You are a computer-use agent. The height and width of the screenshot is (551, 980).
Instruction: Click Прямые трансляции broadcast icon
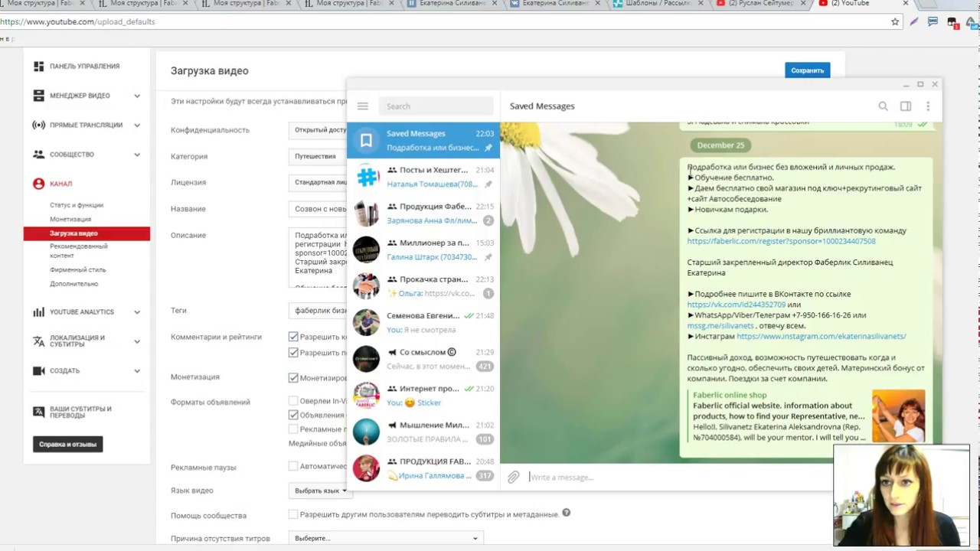click(38, 125)
